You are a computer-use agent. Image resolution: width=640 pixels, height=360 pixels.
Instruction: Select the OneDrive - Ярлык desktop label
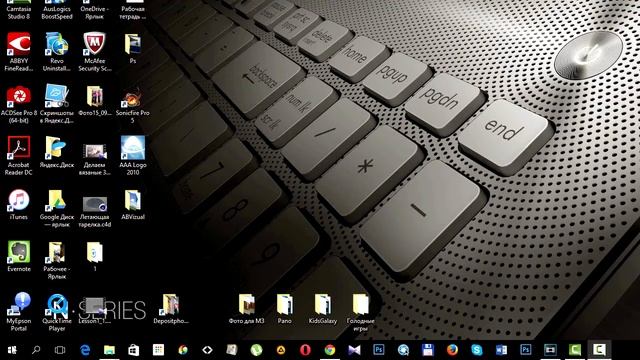click(x=95, y=13)
